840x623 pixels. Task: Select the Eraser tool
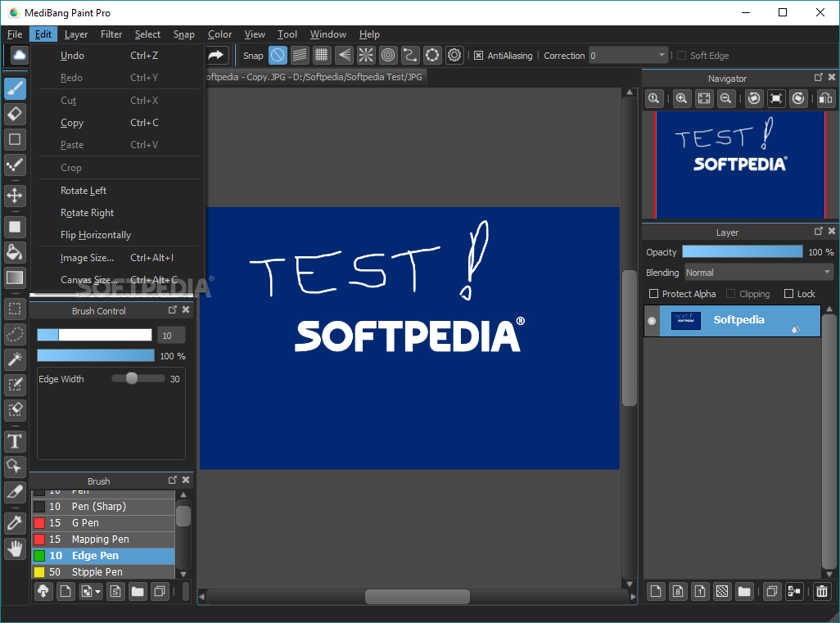click(x=15, y=114)
